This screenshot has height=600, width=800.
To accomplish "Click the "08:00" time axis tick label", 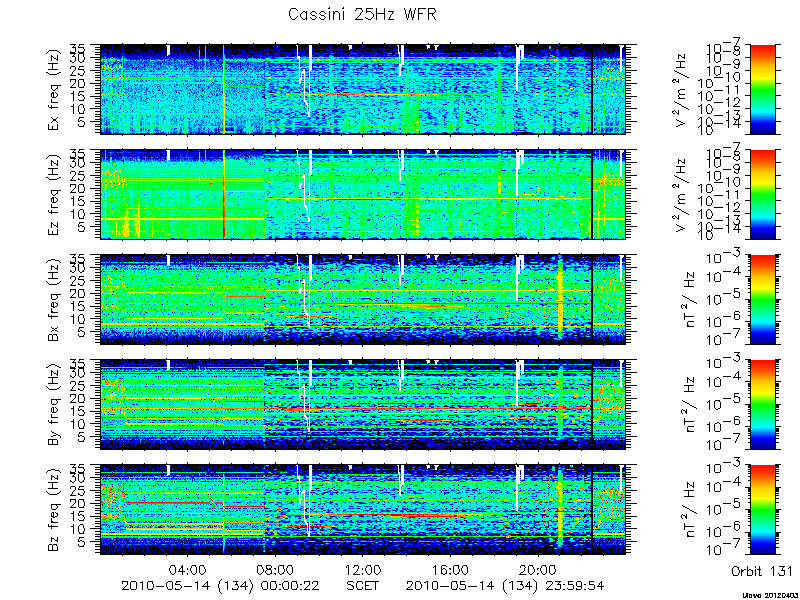I will point(275,569).
